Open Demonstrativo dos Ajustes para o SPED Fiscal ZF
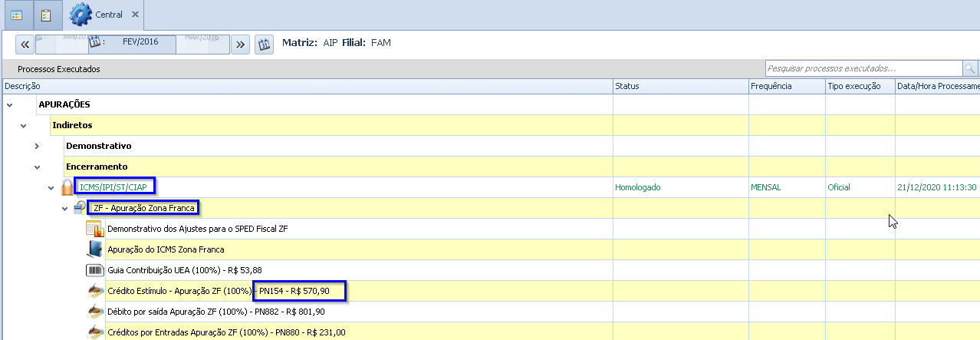This screenshot has width=980, height=340. (198, 228)
